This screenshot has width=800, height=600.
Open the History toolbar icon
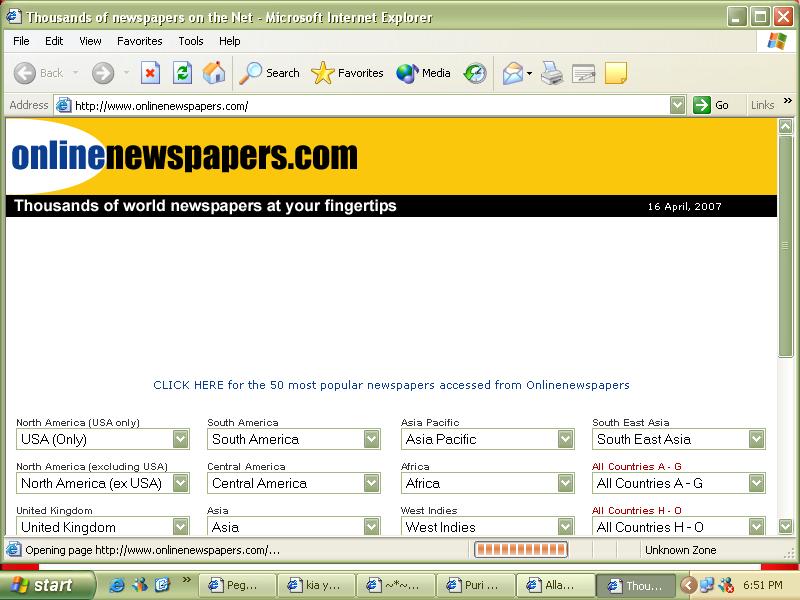[475, 73]
